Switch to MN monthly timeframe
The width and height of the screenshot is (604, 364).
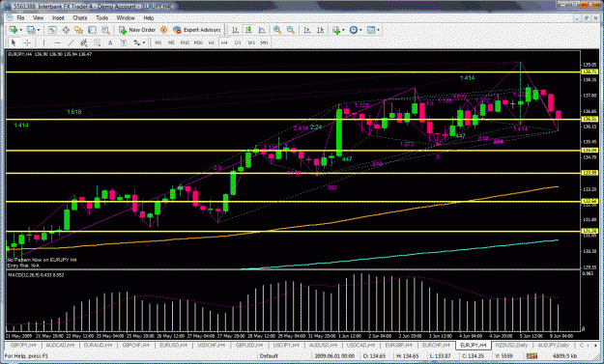(x=264, y=42)
